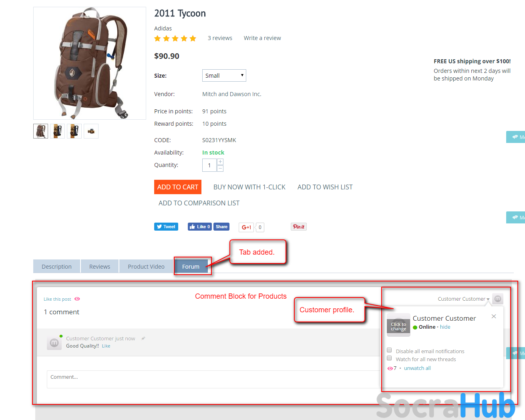The image size is (525, 420).
Task: Click BUY NOW WITH 1-CLICK
Action: click(x=249, y=187)
